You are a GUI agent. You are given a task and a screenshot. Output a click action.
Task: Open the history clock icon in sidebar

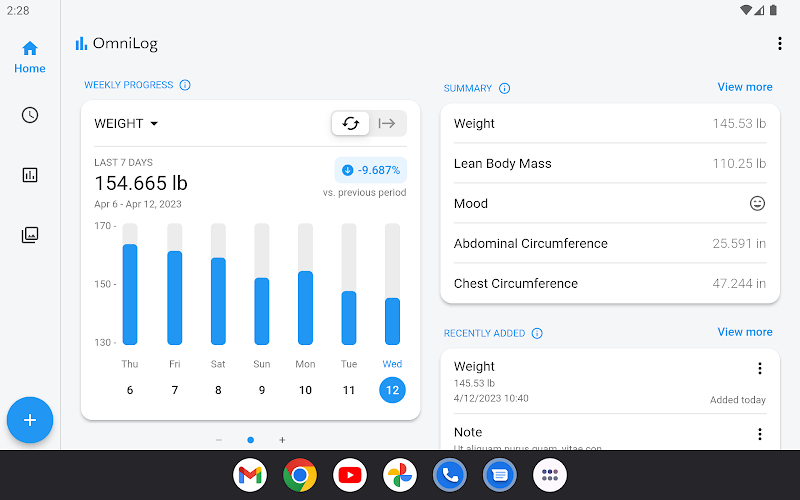[x=30, y=115]
